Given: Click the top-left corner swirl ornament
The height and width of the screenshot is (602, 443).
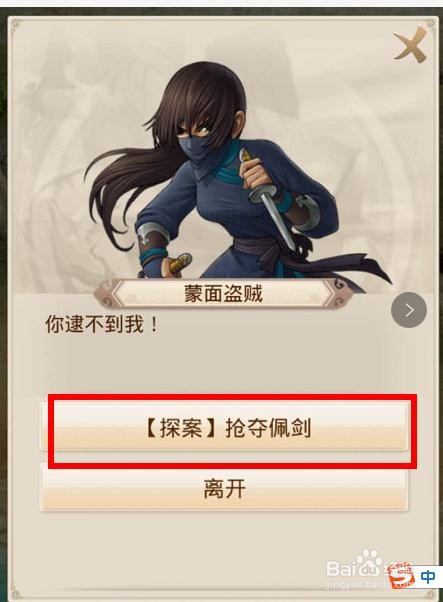Looking at the screenshot, I should click(x=16, y=25).
